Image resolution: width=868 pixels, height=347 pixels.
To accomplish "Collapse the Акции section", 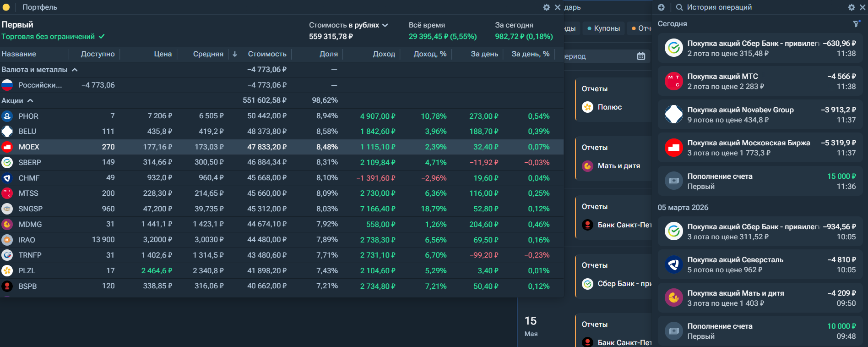I will pyautogui.click(x=30, y=101).
